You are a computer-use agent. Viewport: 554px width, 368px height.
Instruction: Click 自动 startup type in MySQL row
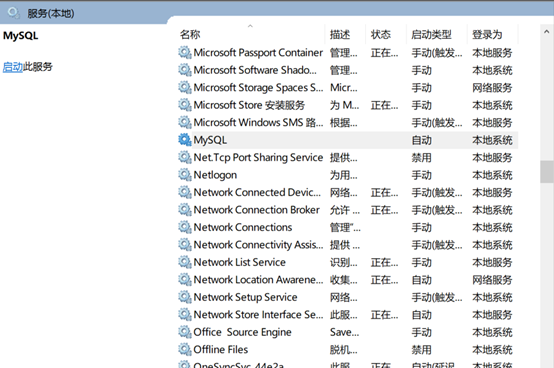pyautogui.click(x=422, y=140)
